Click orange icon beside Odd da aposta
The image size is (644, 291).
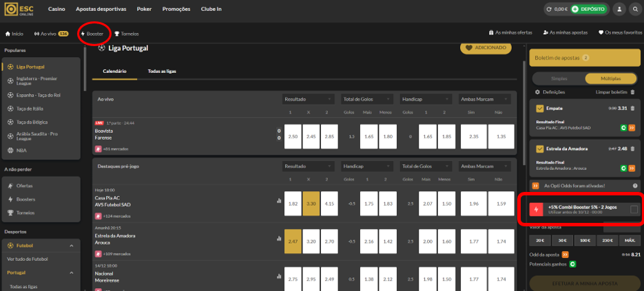coord(565,255)
